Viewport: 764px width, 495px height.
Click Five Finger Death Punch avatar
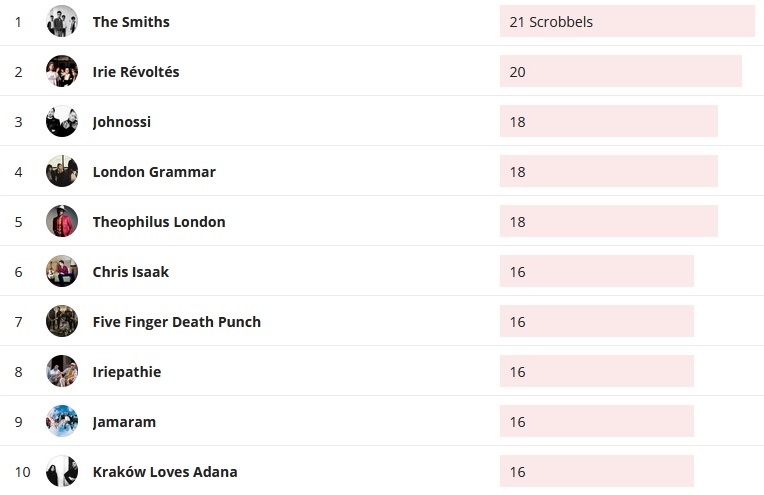62,321
